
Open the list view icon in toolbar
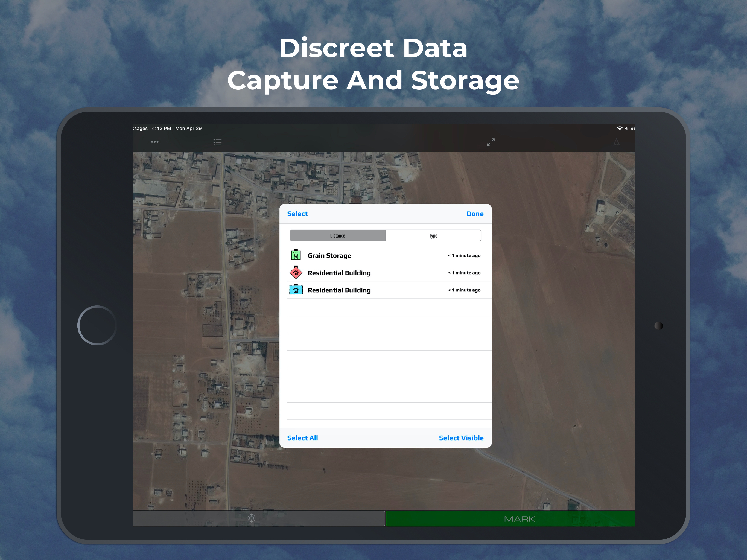click(x=217, y=142)
